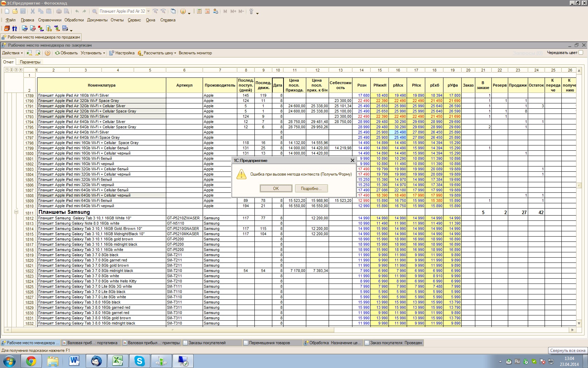The height and width of the screenshot is (368, 588).
Task: Click the wrench tools icon
Action: 251,11
